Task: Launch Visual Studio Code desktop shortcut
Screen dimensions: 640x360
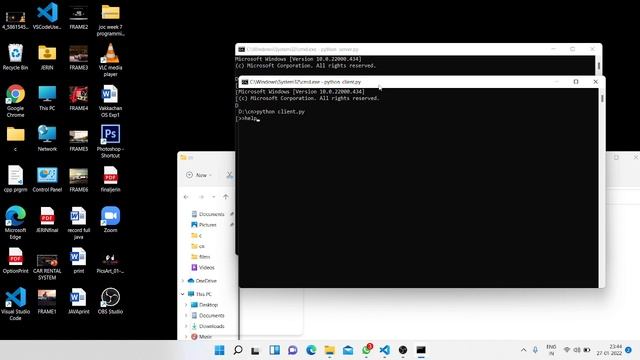Action: [x=15, y=304]
